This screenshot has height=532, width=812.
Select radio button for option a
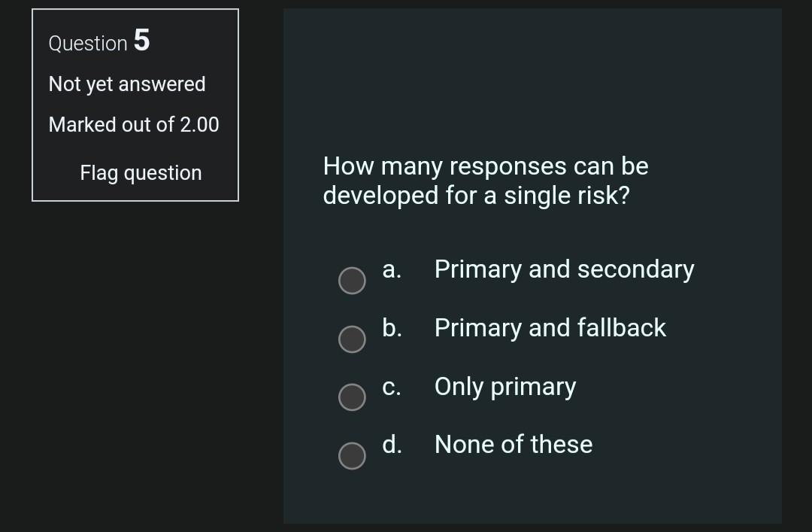(x=352, y=281)
